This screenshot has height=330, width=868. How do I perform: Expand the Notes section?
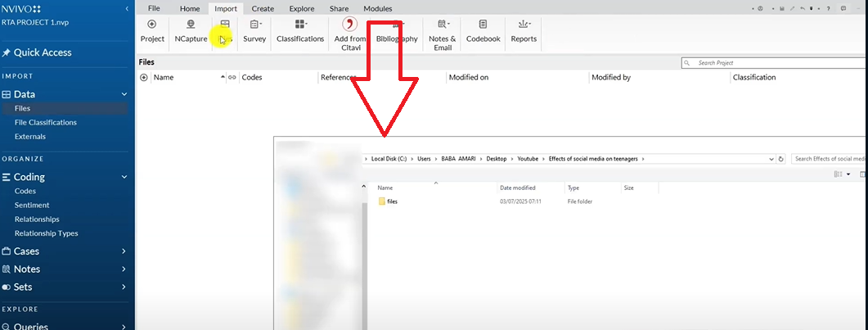pos(124,269)
